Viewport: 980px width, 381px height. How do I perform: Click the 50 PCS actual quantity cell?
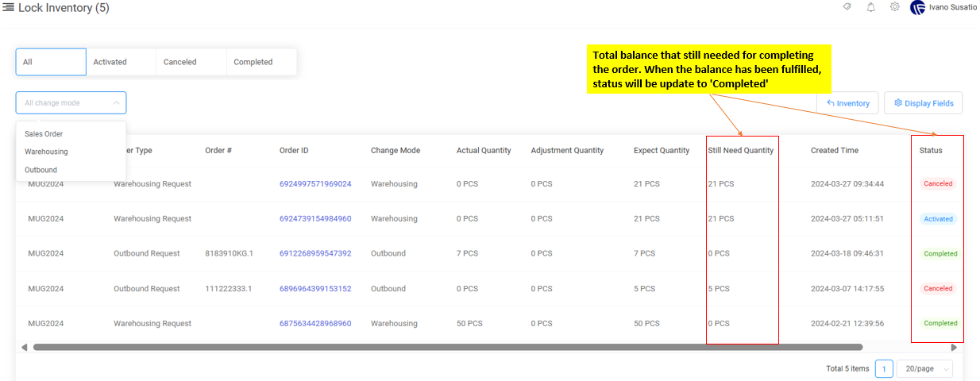click(469, 323)
